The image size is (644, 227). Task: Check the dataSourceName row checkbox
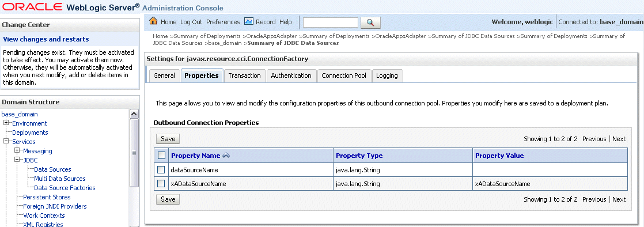[x=161, y=169]
